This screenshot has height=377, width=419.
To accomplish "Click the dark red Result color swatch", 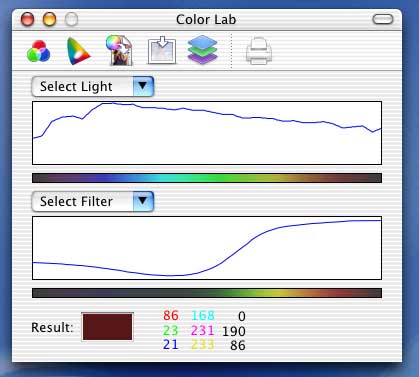I will (x=107, y=327).
